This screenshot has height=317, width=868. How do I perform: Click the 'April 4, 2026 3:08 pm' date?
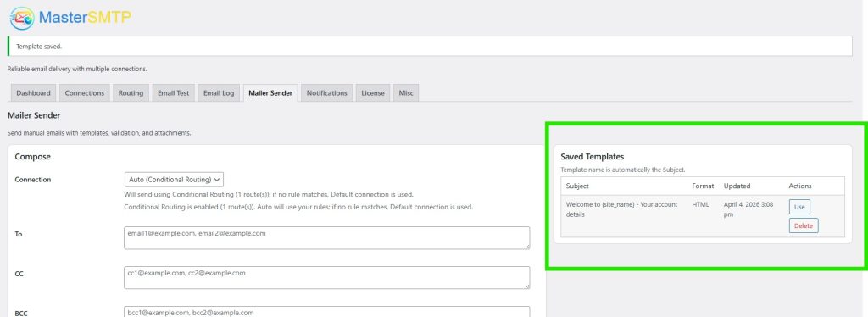748,209
